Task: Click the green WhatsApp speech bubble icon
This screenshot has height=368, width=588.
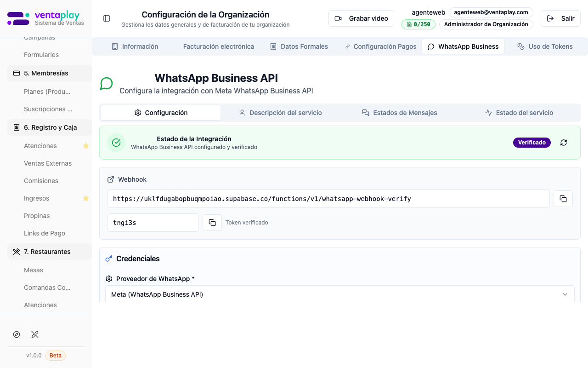Action: tap(106, 83)
